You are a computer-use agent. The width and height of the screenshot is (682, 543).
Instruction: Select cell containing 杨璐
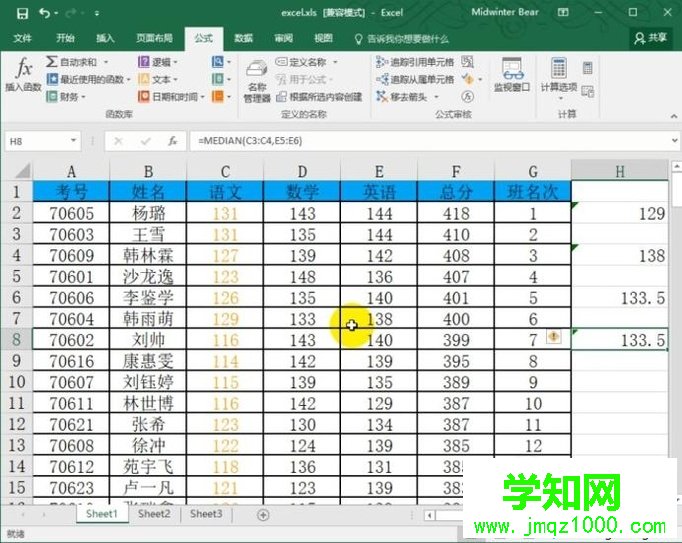point(148,213)
